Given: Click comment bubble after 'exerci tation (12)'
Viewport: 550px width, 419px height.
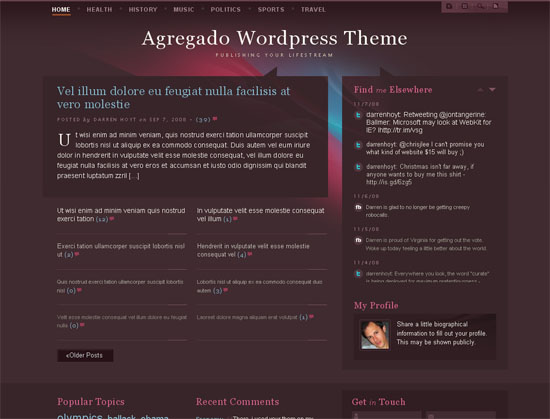Looking at the screenshot, I should click(112, 219).
